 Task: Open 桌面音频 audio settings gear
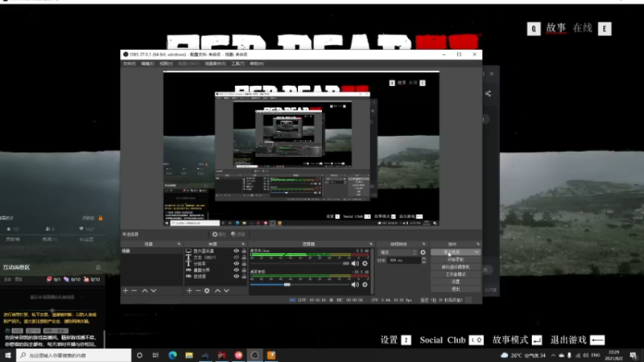(365, 285)
